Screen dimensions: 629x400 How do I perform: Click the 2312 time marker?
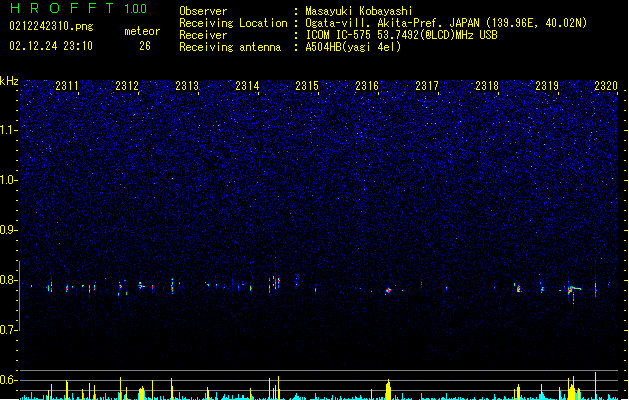127,86
